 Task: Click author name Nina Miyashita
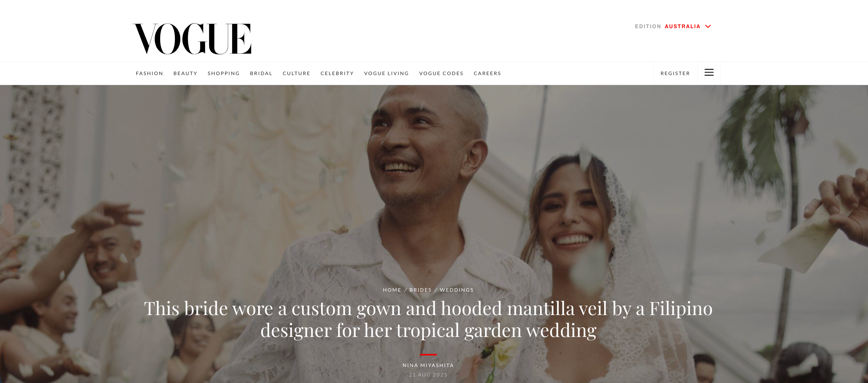(x=428, y=365)
